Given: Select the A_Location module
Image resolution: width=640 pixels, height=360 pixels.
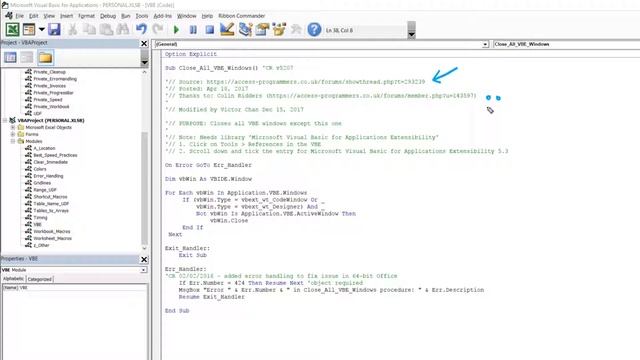Looking at the screenshot, I should pos(44,148).
